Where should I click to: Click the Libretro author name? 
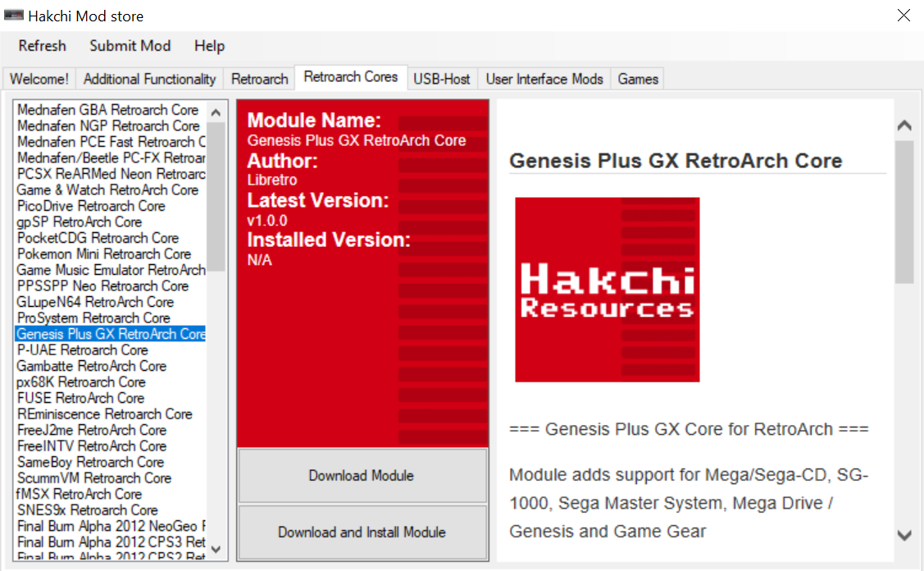tap(272, 180)
